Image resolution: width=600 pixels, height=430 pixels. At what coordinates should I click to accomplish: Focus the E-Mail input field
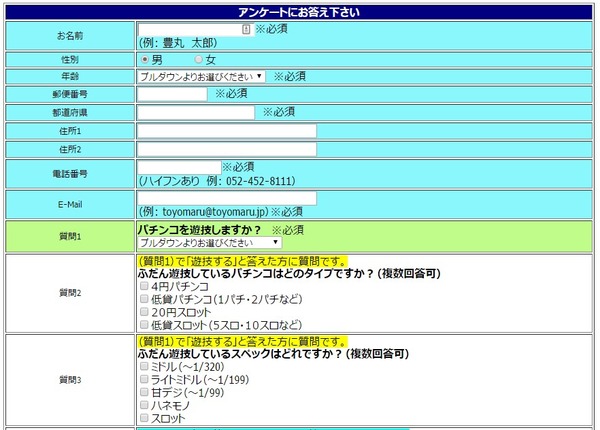(x=227, y=199)
